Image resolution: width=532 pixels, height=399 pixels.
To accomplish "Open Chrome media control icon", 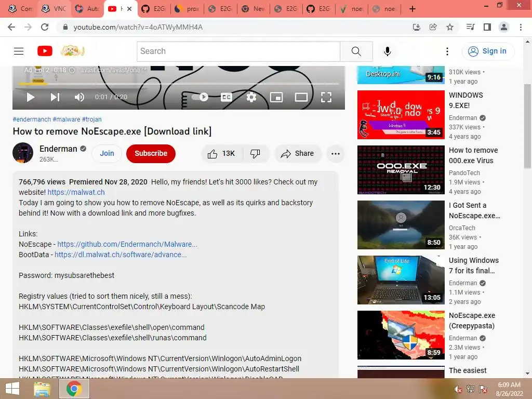I will [470, 27].
